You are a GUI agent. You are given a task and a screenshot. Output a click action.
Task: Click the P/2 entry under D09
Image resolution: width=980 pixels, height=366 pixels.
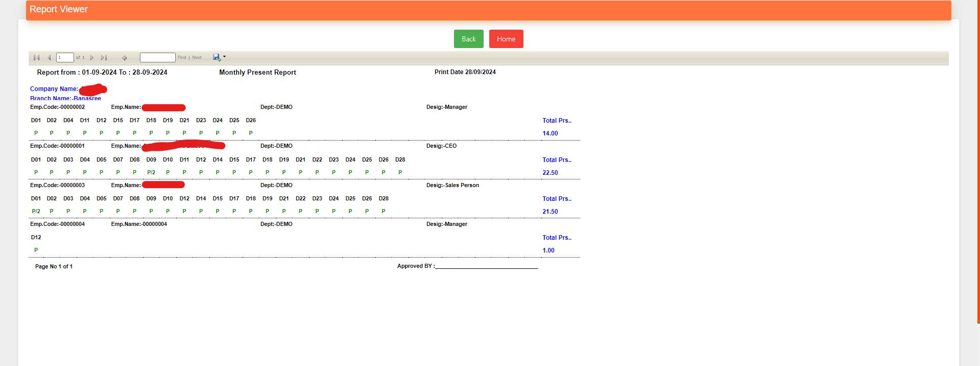(x=151, y=173)
